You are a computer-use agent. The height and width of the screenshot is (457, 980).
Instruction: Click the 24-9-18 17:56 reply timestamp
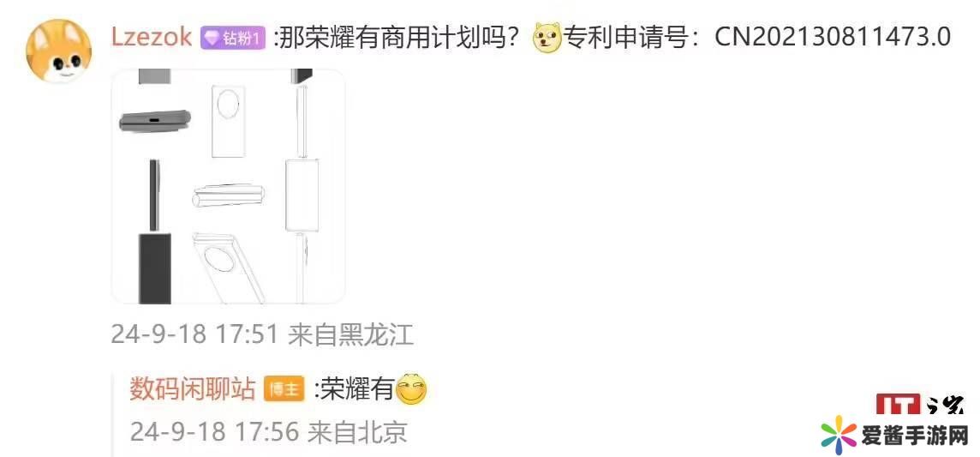(212, 431)
